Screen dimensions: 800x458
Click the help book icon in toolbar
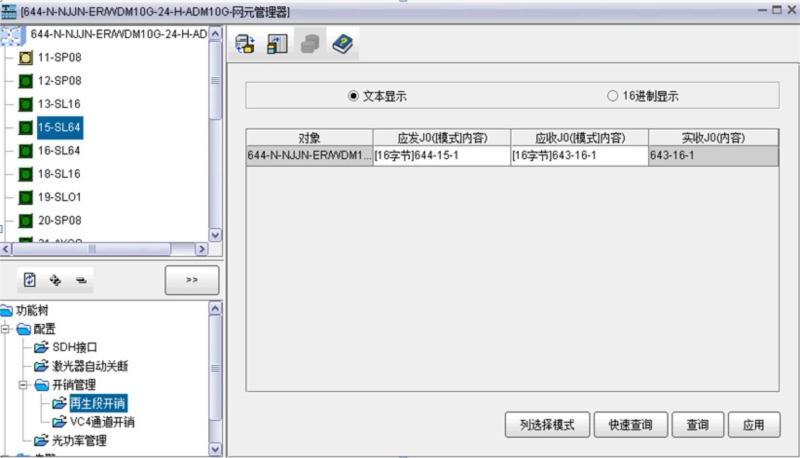point(341,44)
